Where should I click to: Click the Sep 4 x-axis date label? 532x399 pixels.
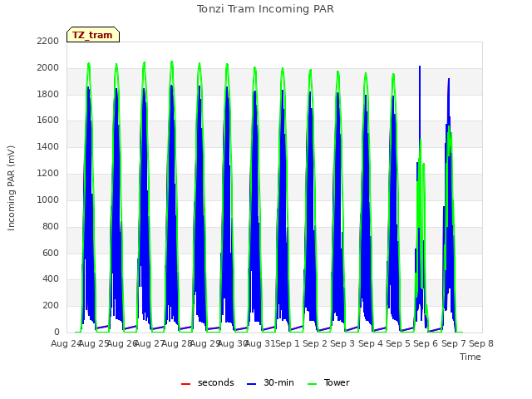point(371,343)
